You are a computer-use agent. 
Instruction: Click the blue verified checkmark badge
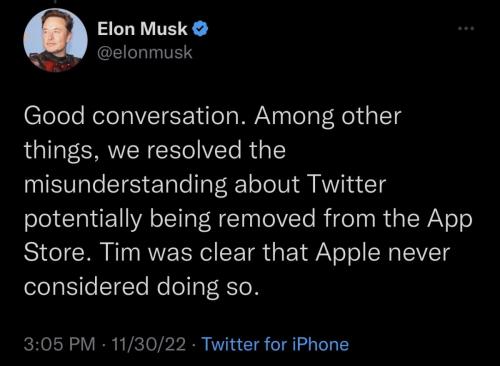(x=200, y=29)
